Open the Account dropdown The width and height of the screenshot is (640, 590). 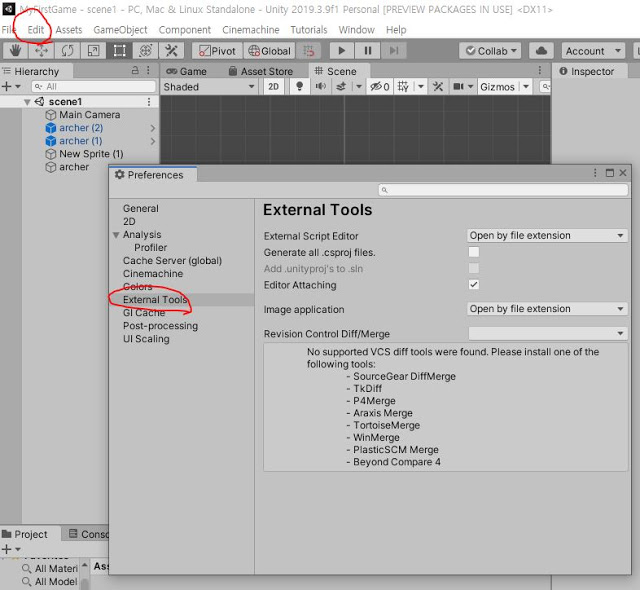point(593,51)
